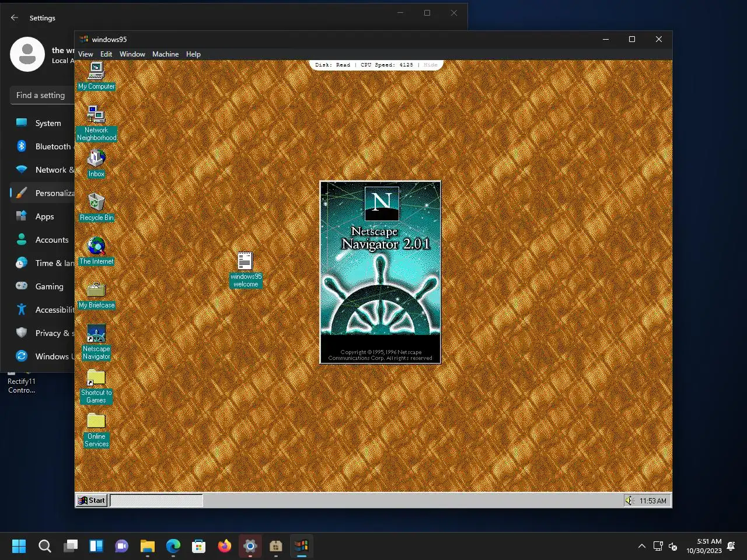Select the Inbox desktop icon

click(96, 163)
